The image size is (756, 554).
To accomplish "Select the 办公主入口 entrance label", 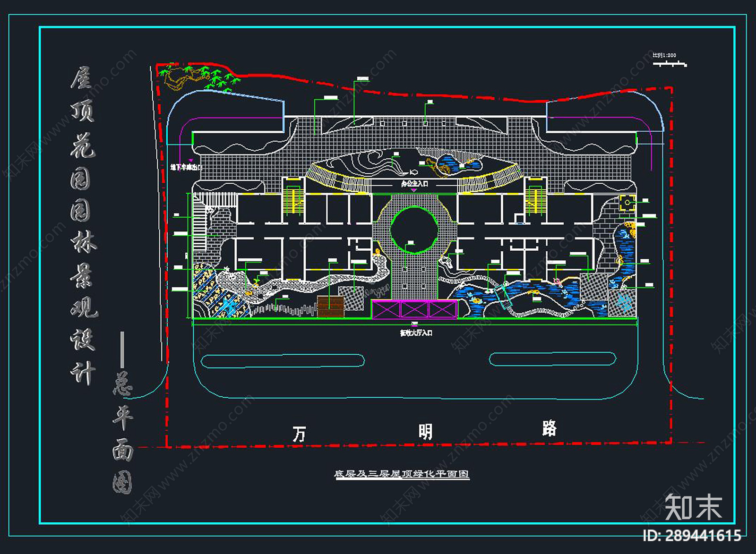I will click(x=414, y=184).
